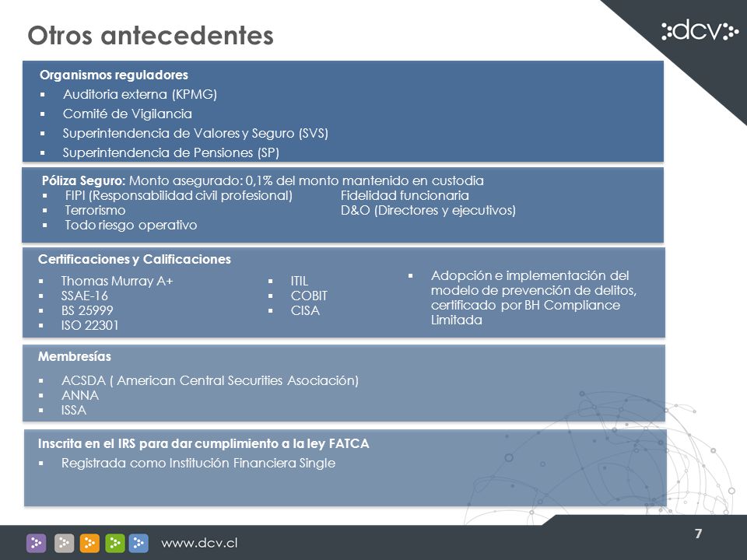Click the 'Organismos reguladores' heading
This screenshot has width=747, height=560.
point(114,75)
